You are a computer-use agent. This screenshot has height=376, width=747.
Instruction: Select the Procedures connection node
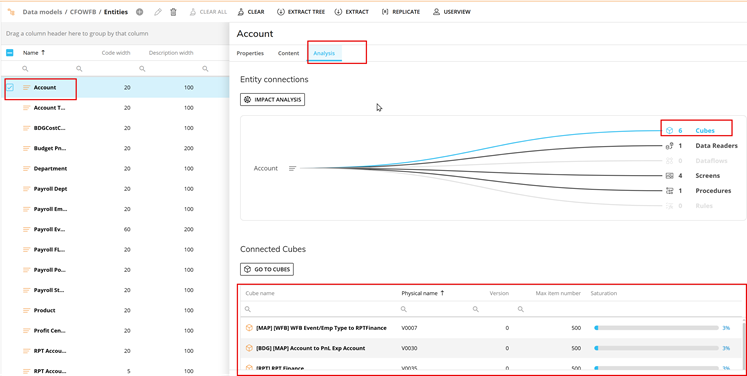698,191
